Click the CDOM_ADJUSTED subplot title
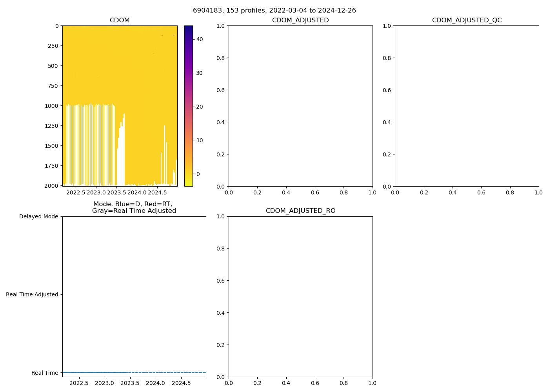 point(300,20)
